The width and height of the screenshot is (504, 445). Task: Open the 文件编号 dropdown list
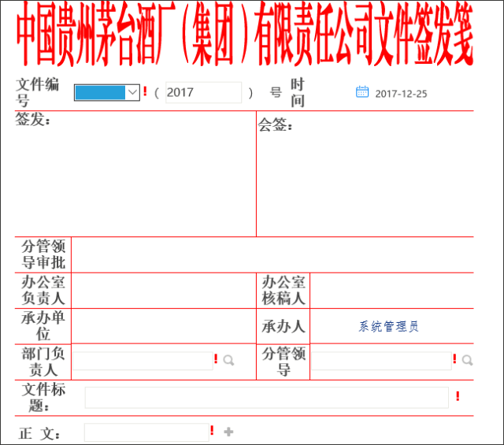click(107, 93)
